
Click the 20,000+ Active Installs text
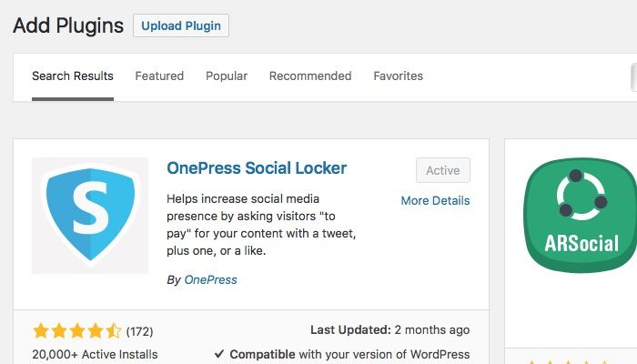pos(95,354)
